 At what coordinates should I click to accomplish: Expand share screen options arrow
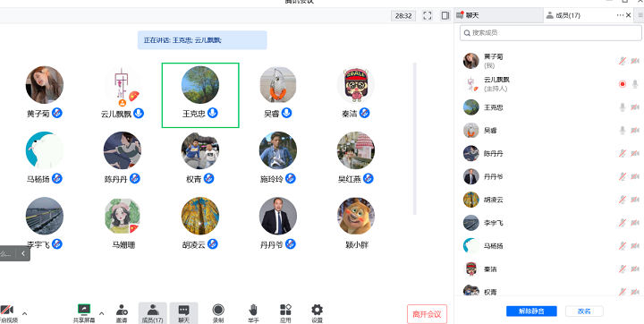pos(101,314)
